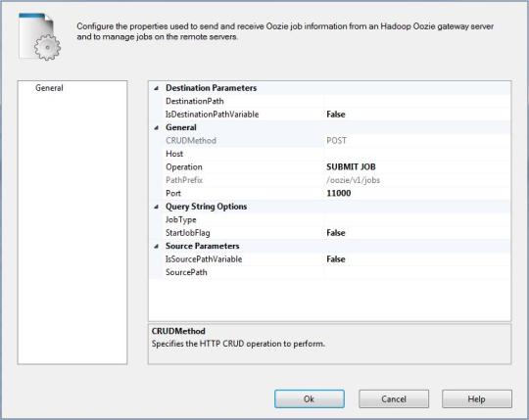Click the Query String Options category header
Screen dimensions: 529x420
(206, 207)
